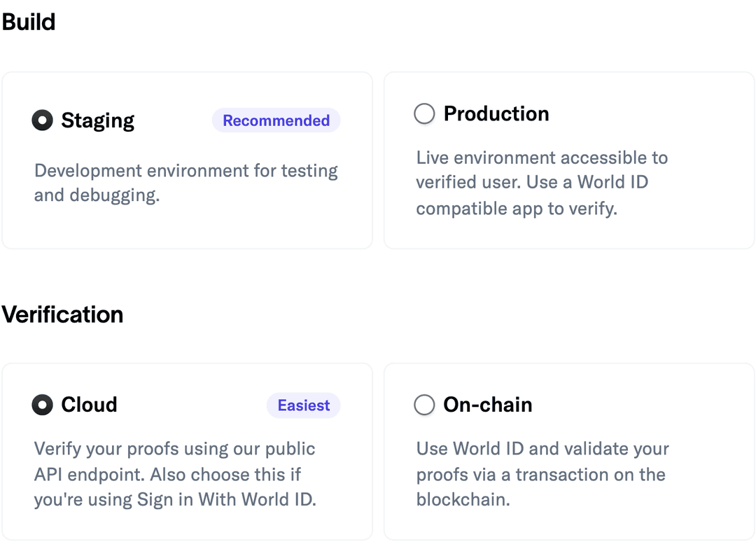Select the Staging radio button

point(43,120)
